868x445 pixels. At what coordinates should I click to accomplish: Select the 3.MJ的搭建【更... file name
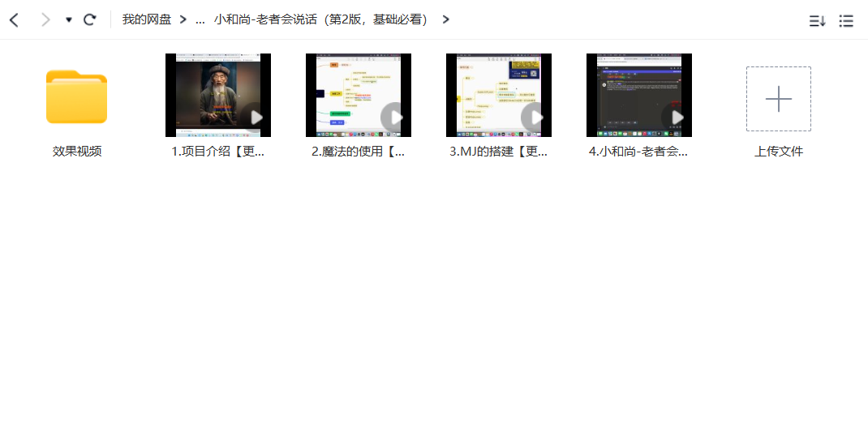point(498,152)
